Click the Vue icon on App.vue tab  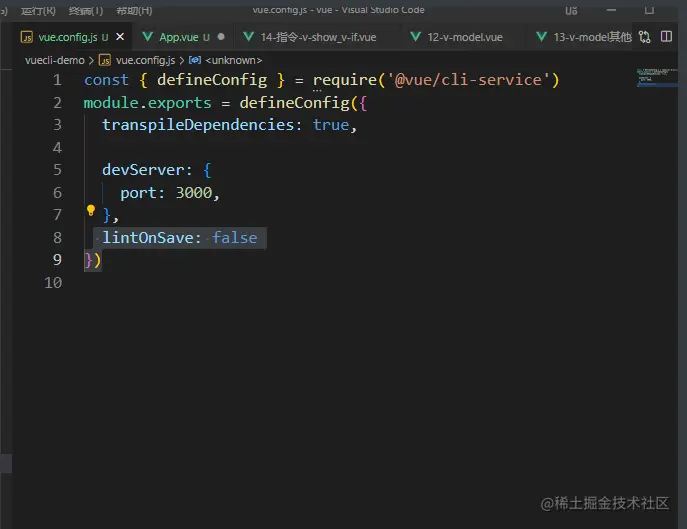point(148,37)
